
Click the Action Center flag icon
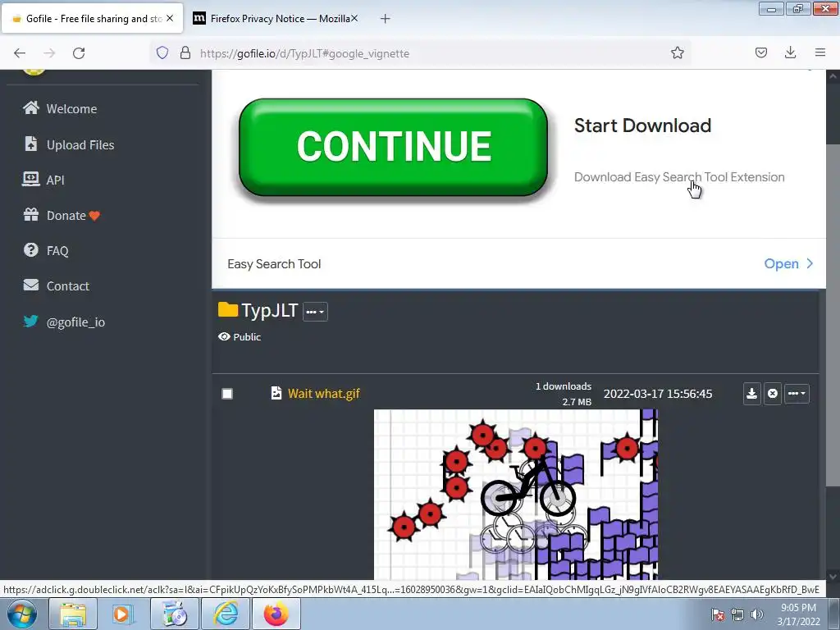pyautogui.click(x=717, y=614)
